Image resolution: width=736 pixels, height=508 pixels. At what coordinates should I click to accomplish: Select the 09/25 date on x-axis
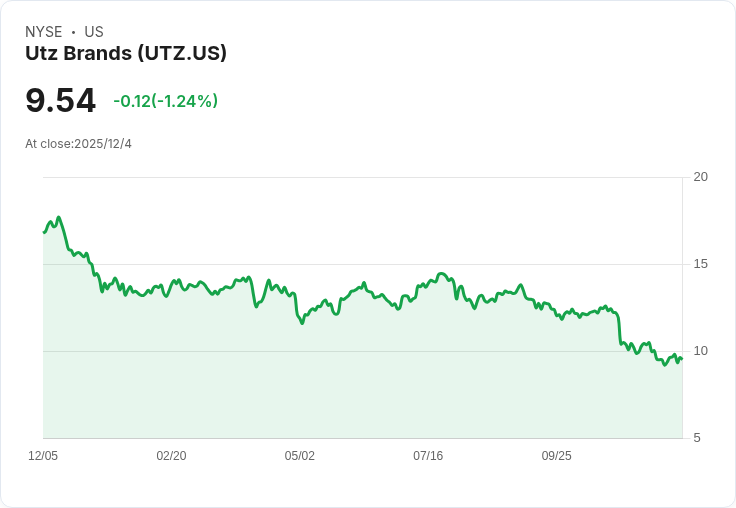tap(556, 456)
